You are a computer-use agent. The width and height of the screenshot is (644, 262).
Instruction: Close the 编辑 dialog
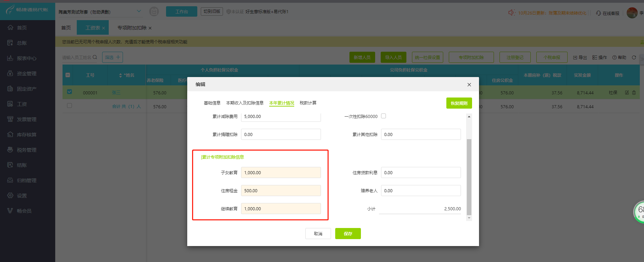point(469,85)
